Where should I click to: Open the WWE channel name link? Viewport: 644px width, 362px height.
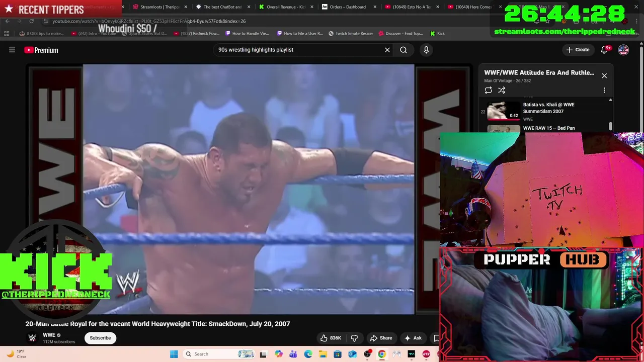click(x=49, y=335)
